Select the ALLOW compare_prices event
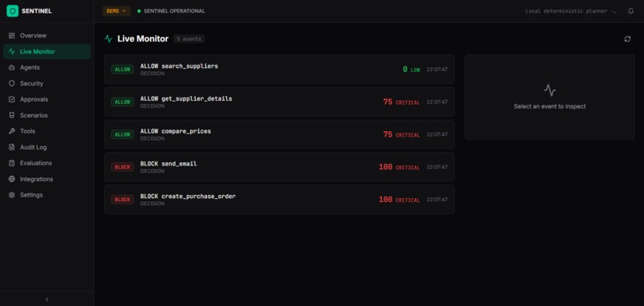The width and height of the screenshot is (644, 306). point(280,134)
